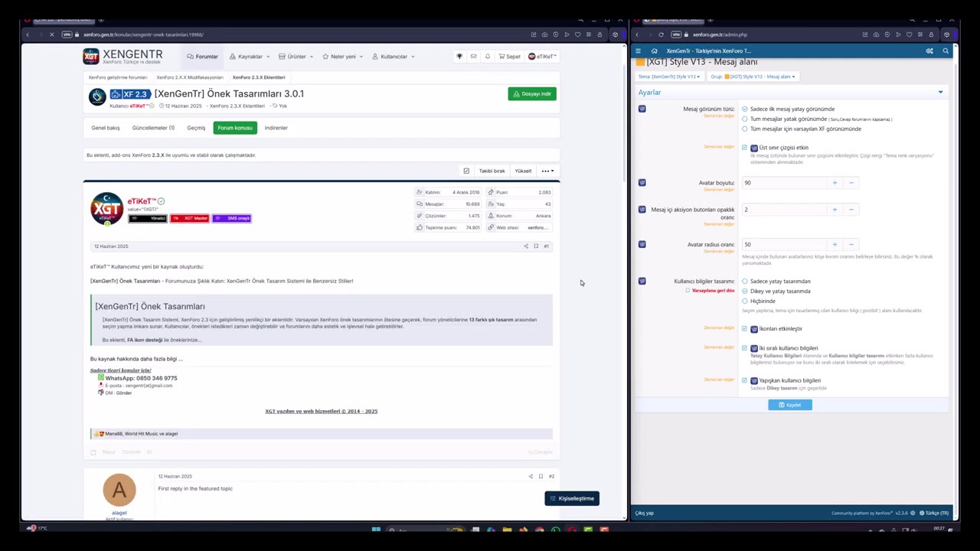Image resolution: width=980 pixels, height=551 pixels.
Task: Go back in the left browser window
Action: pyautogui.click(x=28, y=34)
